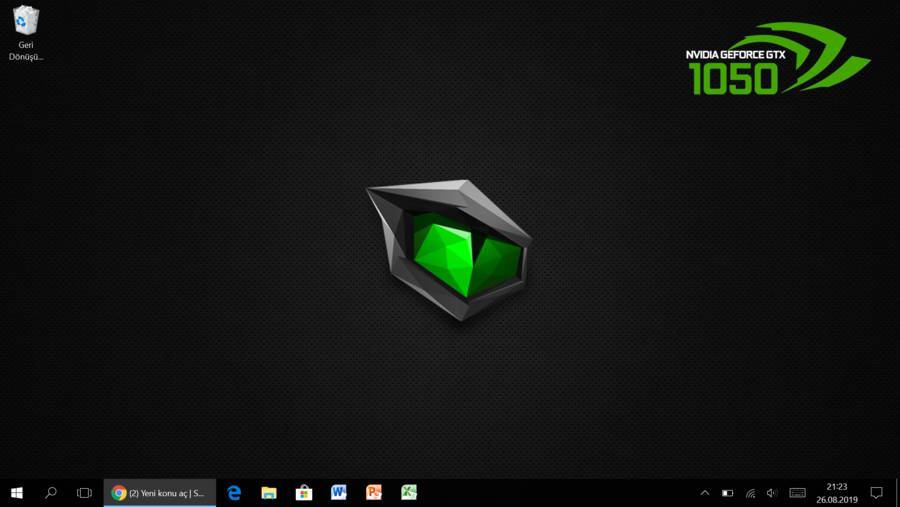Launch Microsoft Edge from the taskbar

tap(234, 493)
